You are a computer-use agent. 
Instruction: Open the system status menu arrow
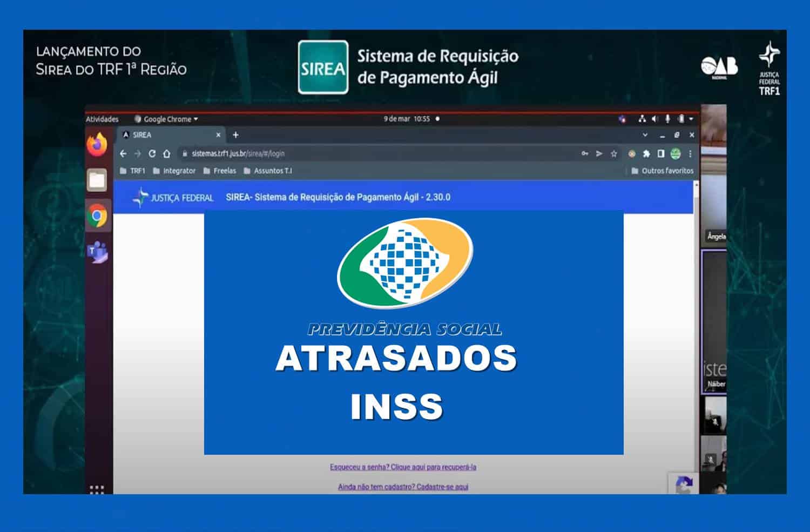(691, 119)
